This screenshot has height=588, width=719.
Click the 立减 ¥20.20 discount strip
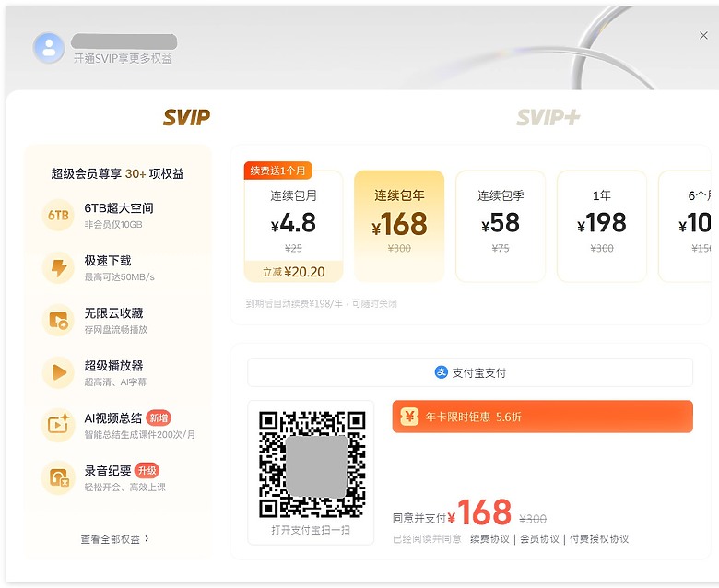tap(293, 272)
